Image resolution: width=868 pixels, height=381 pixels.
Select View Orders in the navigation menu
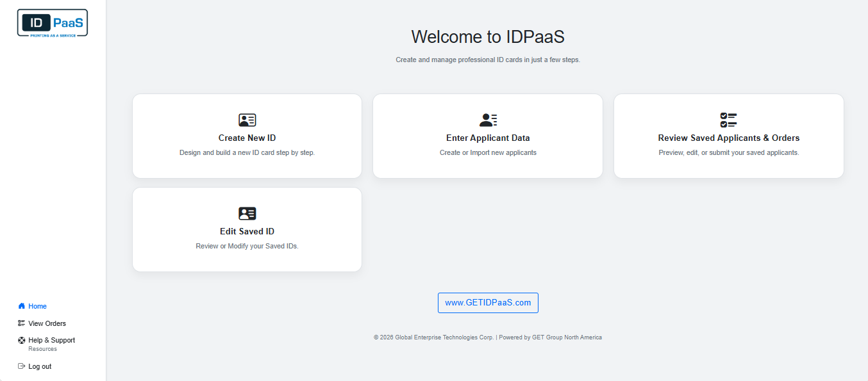pyautogui.click(x=47, y=323)
